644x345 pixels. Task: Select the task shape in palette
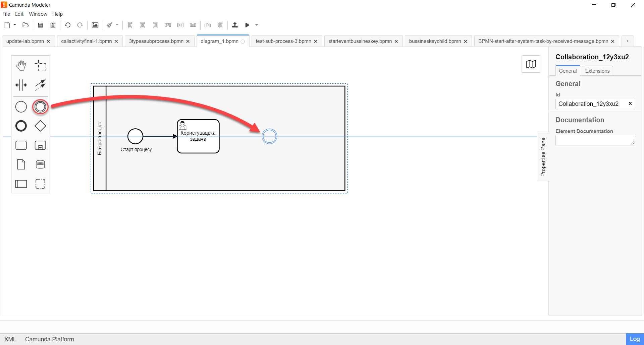point(21,145)
